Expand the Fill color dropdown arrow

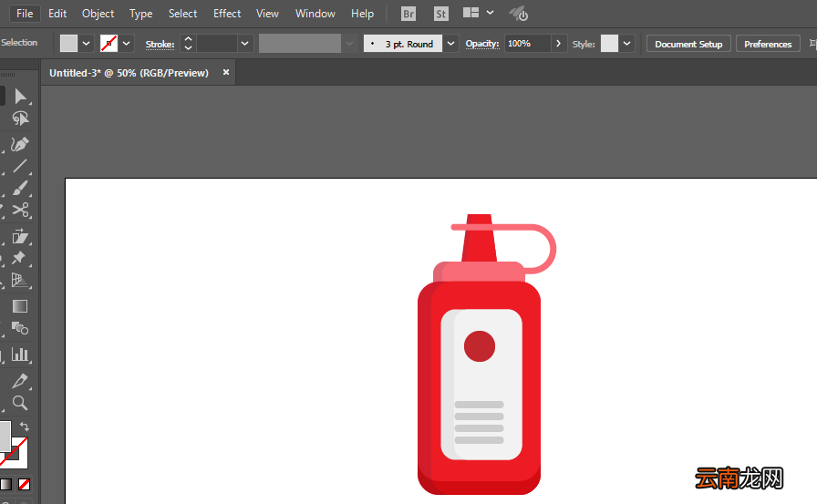click(86, 43)
